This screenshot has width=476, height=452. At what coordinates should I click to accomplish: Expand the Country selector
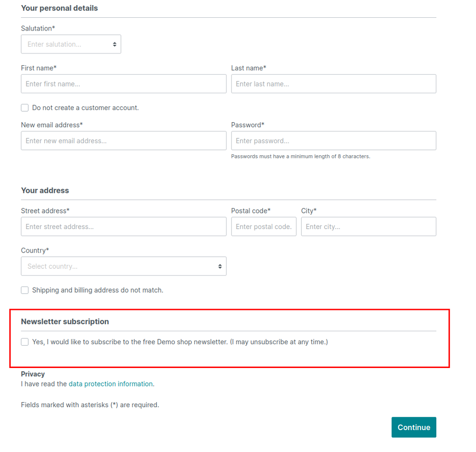(124, 266)
